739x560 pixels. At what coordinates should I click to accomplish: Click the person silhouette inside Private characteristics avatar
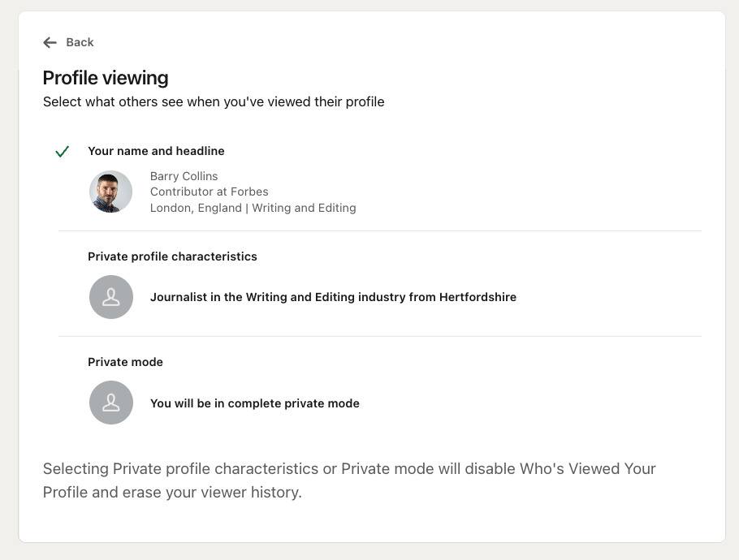click(x=111, y=297)
